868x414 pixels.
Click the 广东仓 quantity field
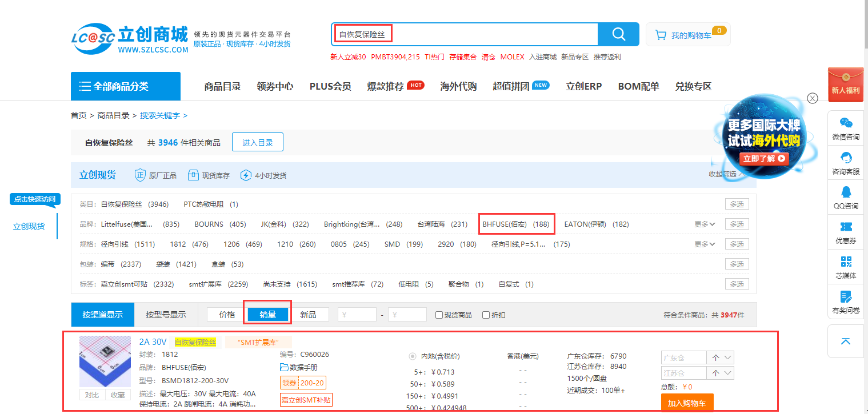tap(684, 358)
